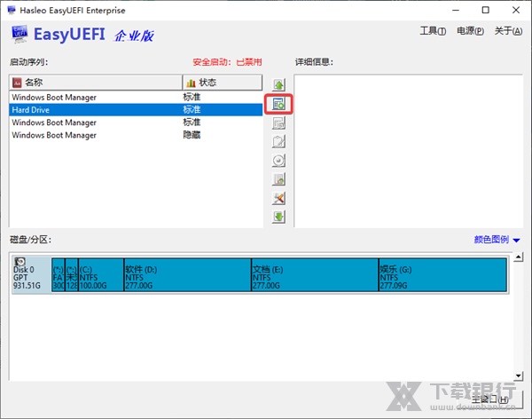Select the 文档 (E:) partition

point(315,274)
